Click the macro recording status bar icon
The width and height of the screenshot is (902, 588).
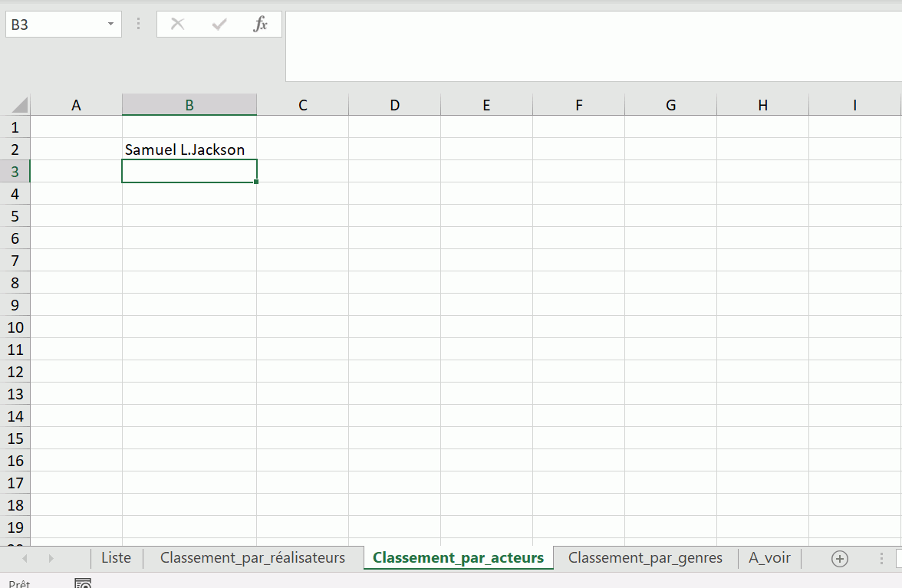pyautogui.click(x=83, y=584)
